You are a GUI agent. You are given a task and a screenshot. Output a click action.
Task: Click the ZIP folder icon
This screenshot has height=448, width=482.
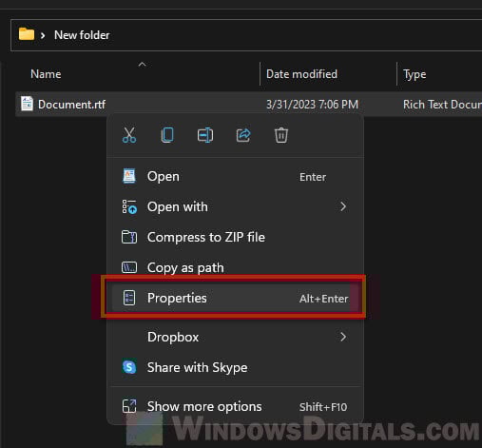(129, 237)
